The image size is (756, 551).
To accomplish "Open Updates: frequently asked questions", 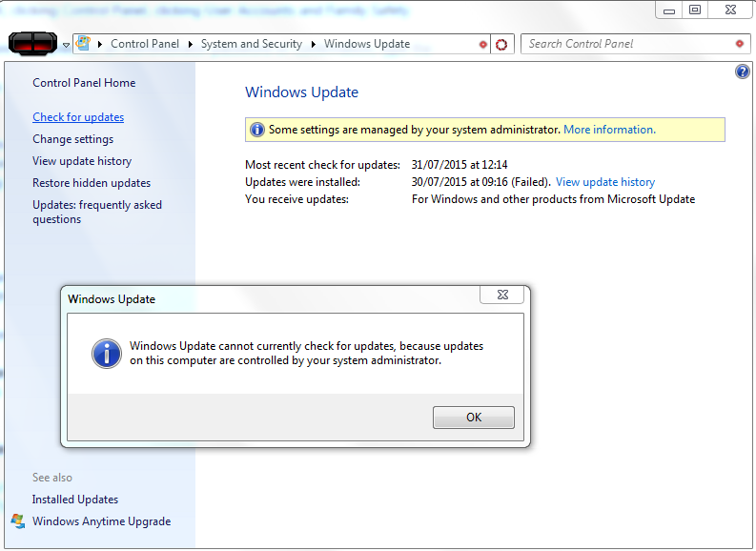I will click(x=97, y=213).
